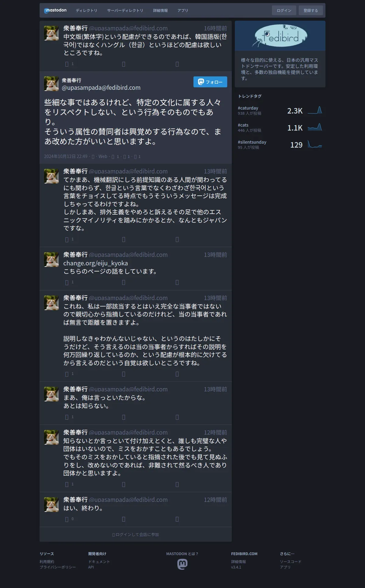365x588 pixels.
Task: Boost the post dated 16時間前
Action: pyautogui.click(x=123, y=64)
